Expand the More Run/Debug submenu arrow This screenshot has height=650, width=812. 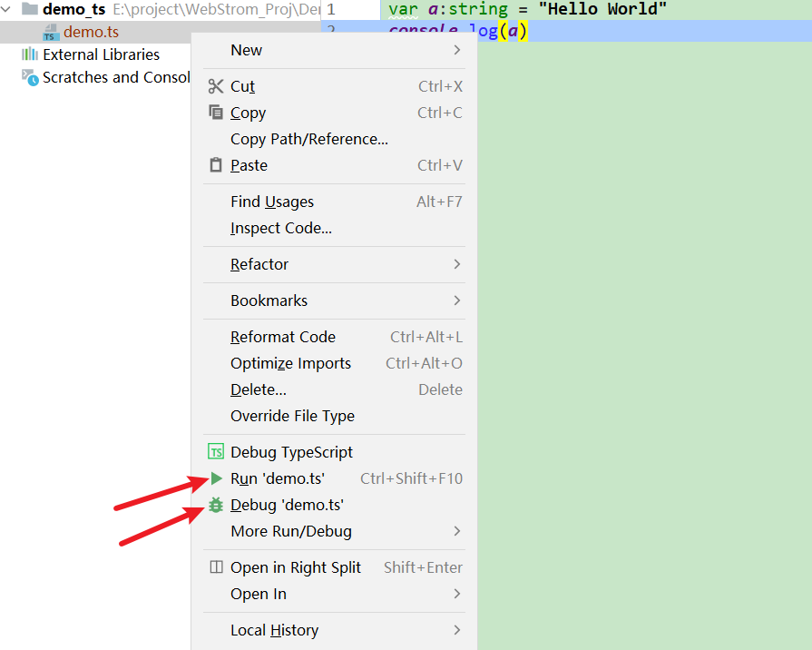[456, 531]
